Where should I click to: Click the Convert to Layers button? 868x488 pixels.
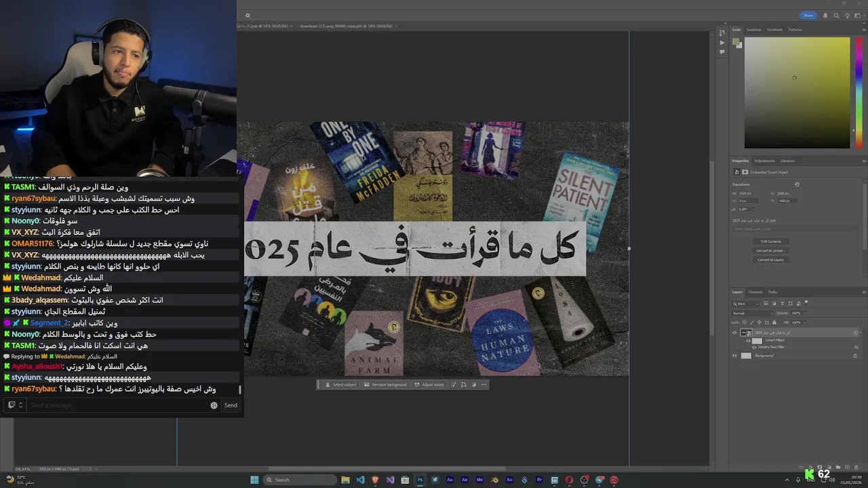(771, 260)
